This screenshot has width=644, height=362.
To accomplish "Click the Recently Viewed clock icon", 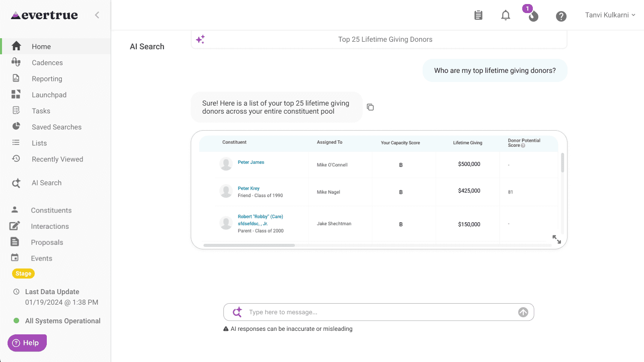I will coord(16,158).
